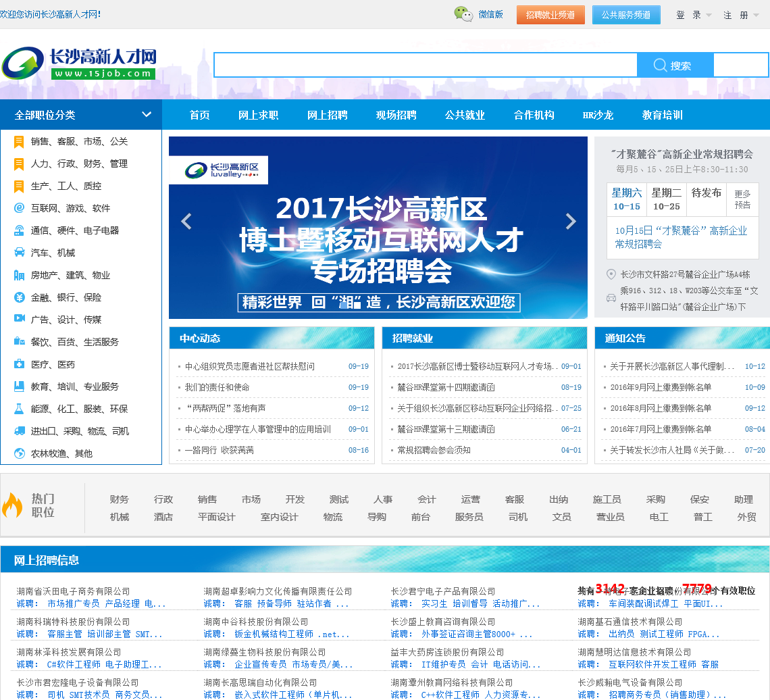Open company 湖南省沃田电子商务有限公司
The width and height of the screenshot is (770, 700).
[x=73, y=591]
